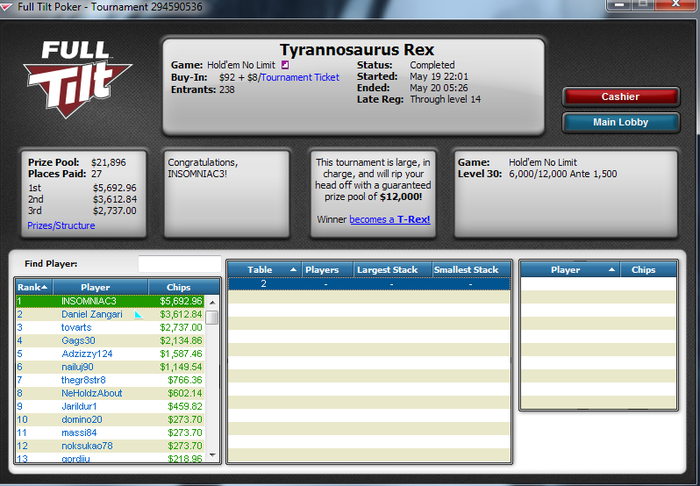Image resolution: width=700 pixels, height=486 pixels.
Task: Click the standings scrollbar thumb
Action: [x=212, y=317]
